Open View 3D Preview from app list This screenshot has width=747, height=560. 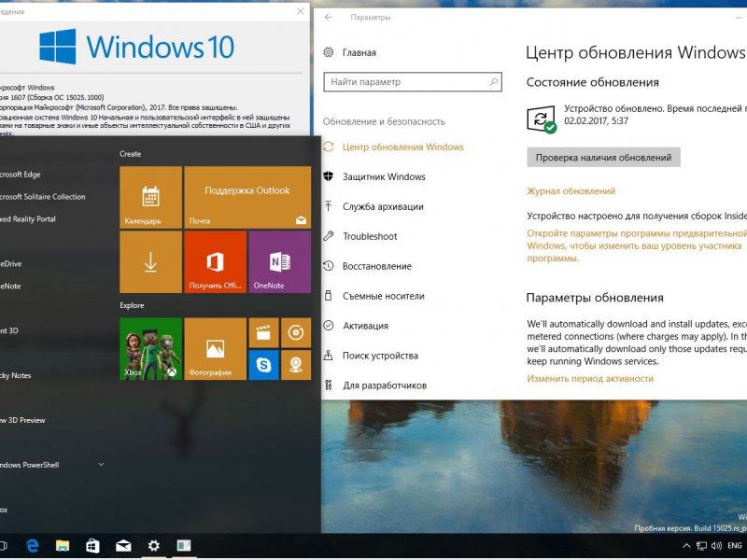pyautogui.click(x=22, y=420)
